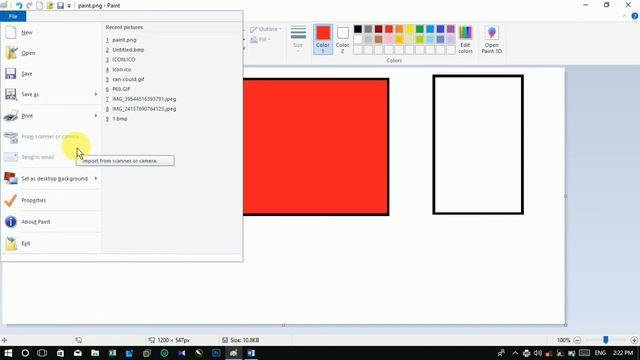This screenshot has width=640, height=360.
Task: Open a file via the Open icon
Action: 11,53
